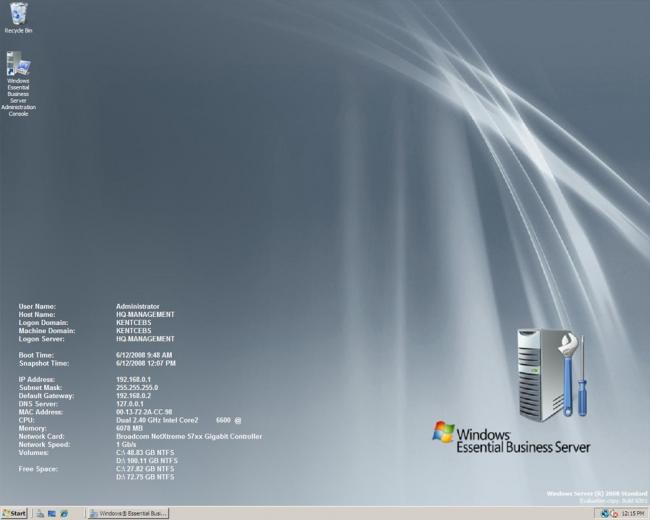The height and width of the screenshot is (520, 650).
Task: Switch to Windows Essential Bus... taskbar window
Action: tap(129, 513)
